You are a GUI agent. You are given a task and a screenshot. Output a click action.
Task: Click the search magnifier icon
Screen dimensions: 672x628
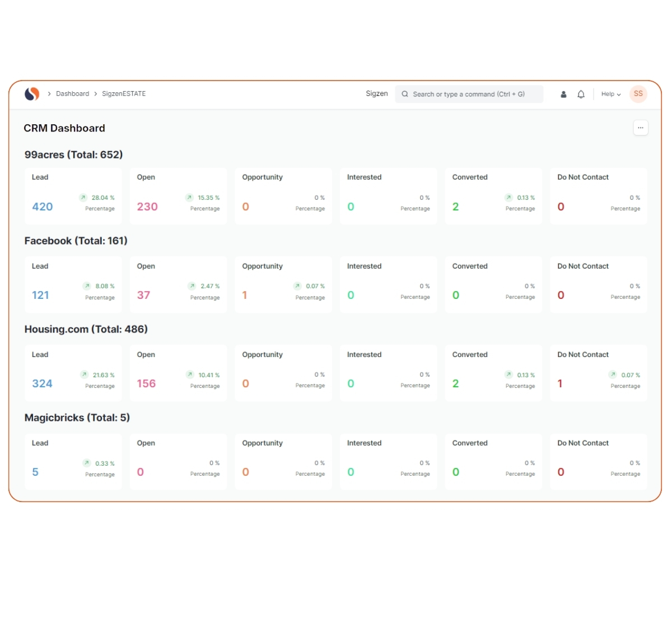[405, 95]
